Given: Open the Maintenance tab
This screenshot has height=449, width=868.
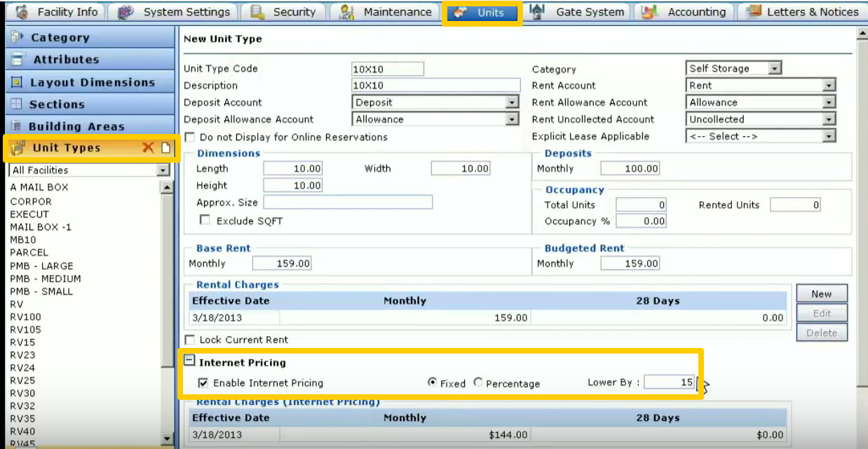Looking at the screenshot, I should point(386,12).
